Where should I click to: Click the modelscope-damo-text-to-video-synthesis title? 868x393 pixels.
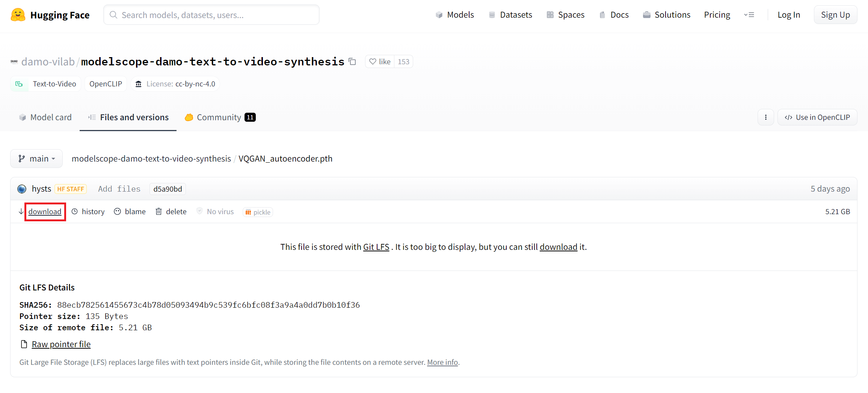(x=213, y=62)
